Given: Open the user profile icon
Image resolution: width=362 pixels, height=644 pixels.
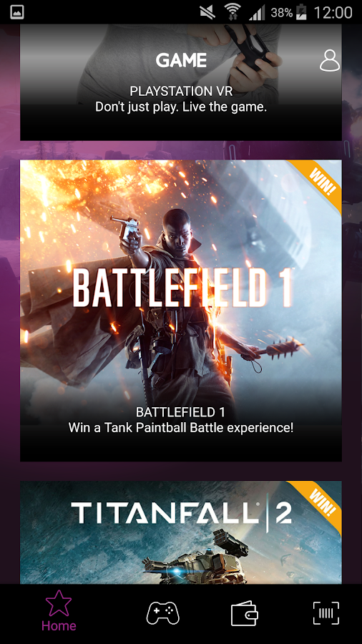Looking at the screenshot, I should coord(330,60).
